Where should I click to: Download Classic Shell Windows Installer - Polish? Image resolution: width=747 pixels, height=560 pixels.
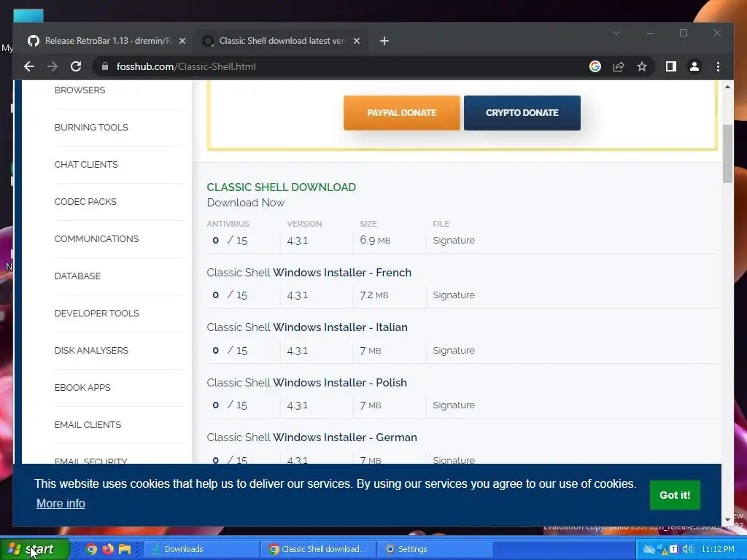click(306, 382)
